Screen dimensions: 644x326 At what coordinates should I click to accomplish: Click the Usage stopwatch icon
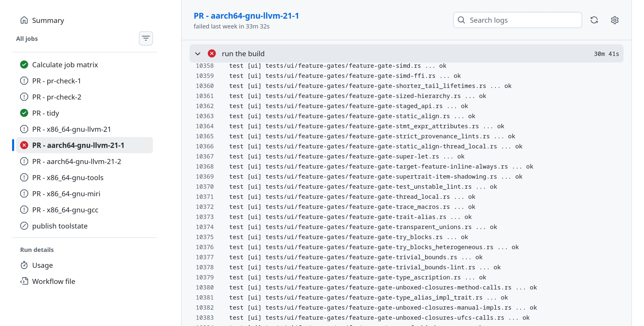(24, 265)
